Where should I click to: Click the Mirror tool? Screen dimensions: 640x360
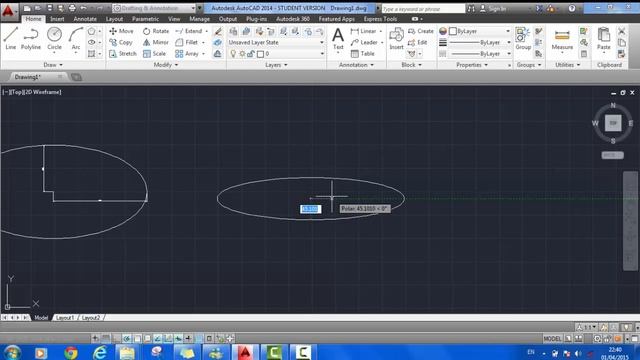[x=156, y=42]
